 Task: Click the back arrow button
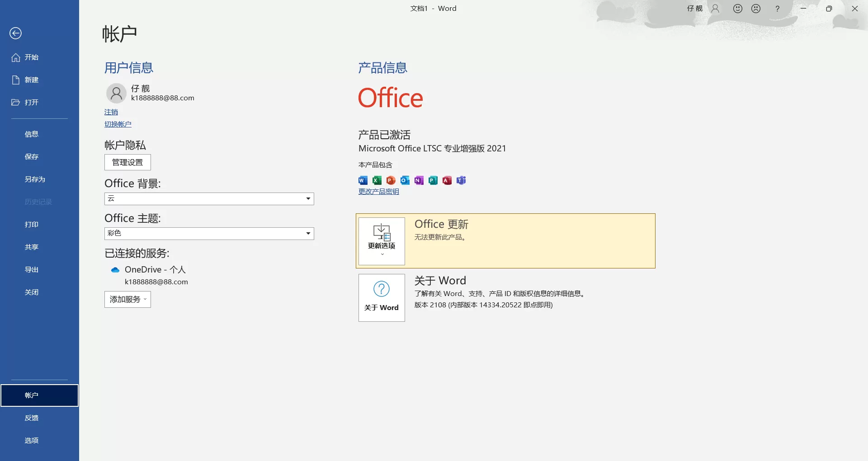pos(16,33)
